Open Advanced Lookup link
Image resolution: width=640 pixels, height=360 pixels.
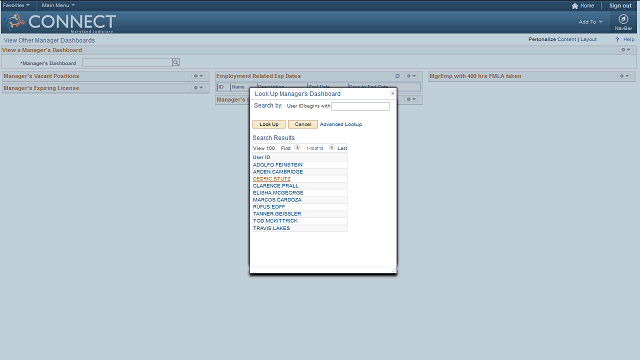coord(341,124)
